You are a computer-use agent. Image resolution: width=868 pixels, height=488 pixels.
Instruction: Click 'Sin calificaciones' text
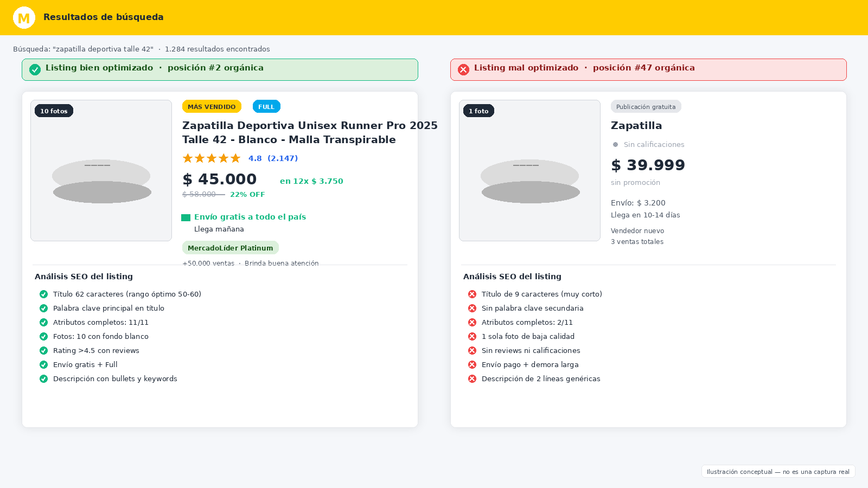pyautogui.click(x=654, y=144)
